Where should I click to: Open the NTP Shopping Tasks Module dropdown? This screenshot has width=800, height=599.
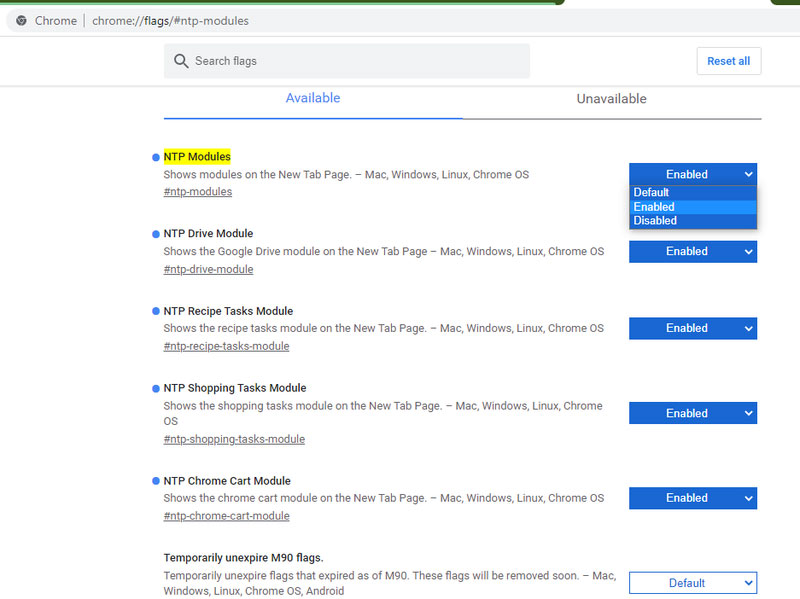[692, 413]
